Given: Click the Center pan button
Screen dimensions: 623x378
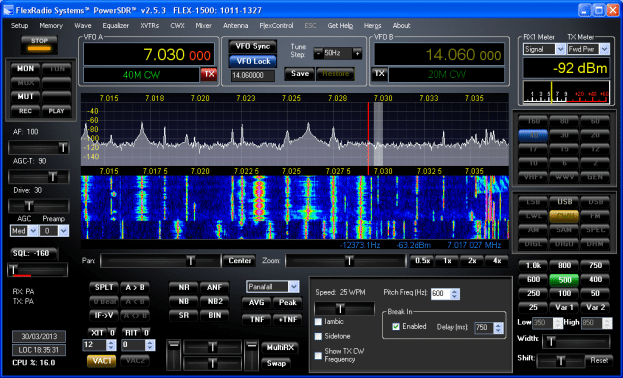Looking at the screenshot, I should coord(240,261).
